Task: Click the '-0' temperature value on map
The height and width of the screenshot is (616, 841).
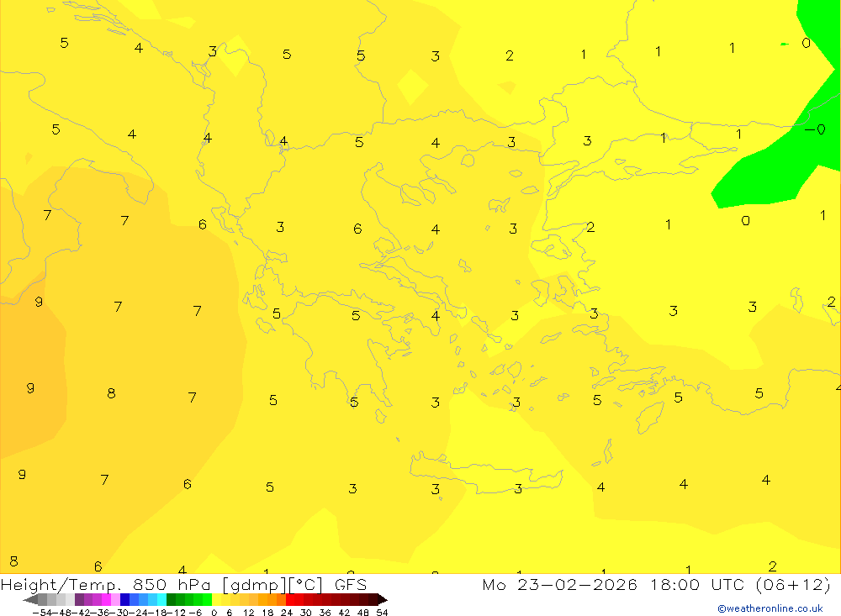Action: [x=815, y=129]
